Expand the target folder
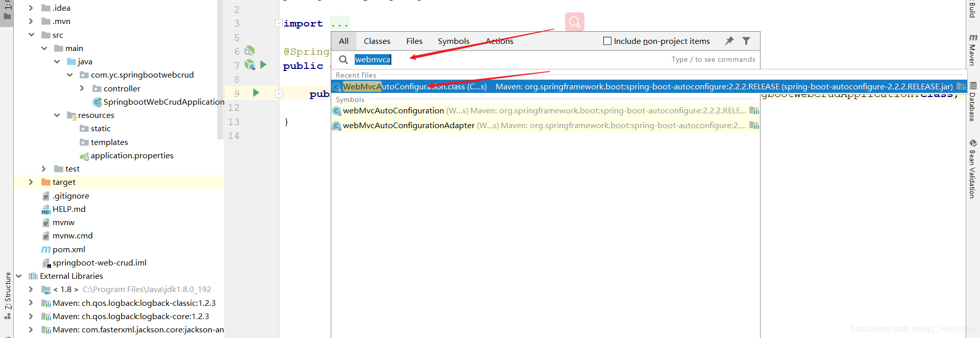The height and width of the screenshot is (338, 980). tap(31, 182)
